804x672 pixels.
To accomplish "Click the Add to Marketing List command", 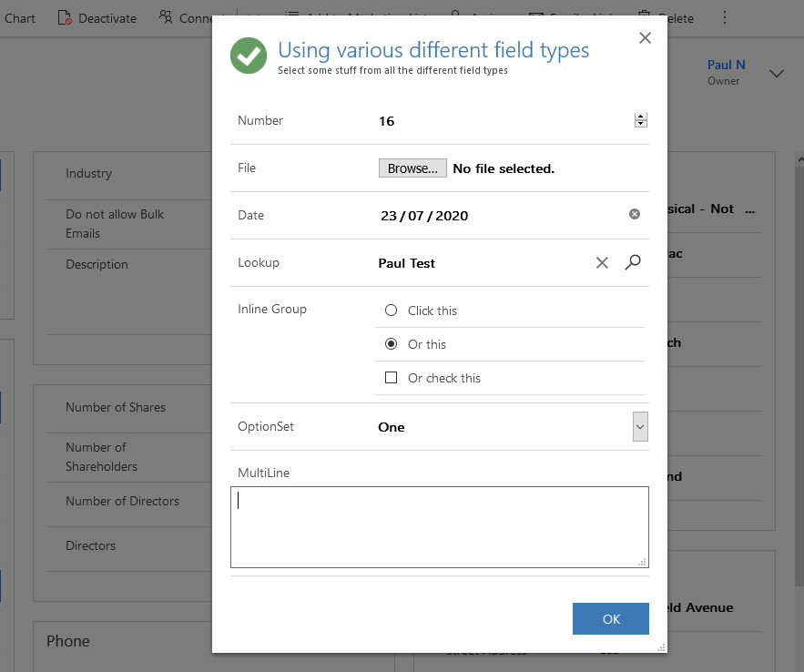I will tap(346, 17).
